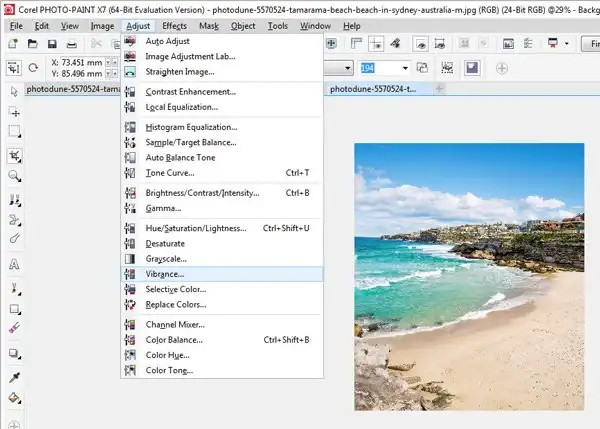Viewport: 600px width, 429px height.
Task: Click the Open folder icon
Action: (x=33, y=44)
